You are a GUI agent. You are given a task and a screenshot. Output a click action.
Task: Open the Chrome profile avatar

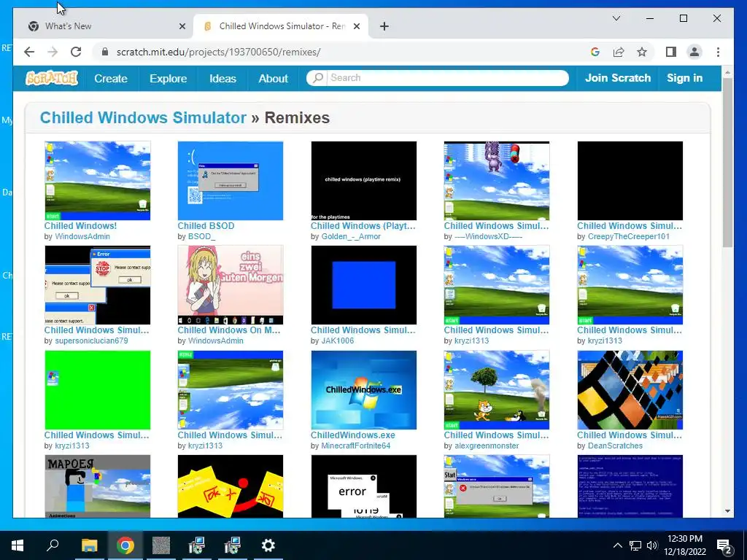[x=694, y=52]
